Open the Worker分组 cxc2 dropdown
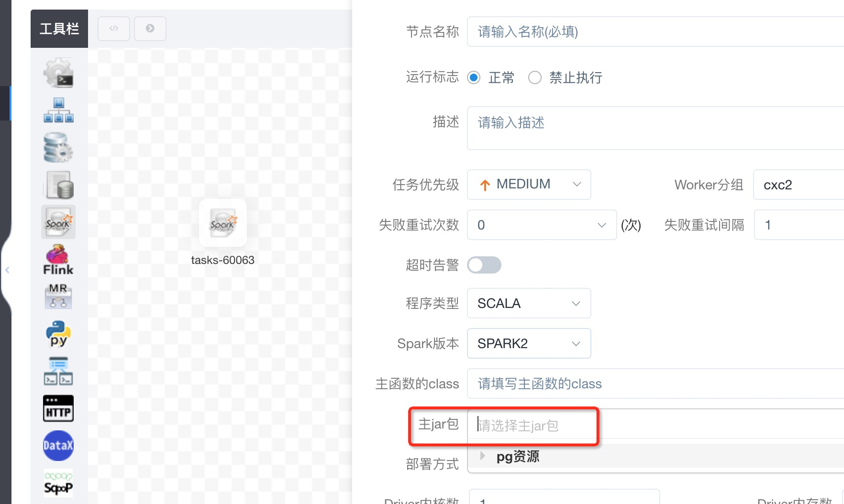Image resolution: width=844 pixels, height=504 pixels. pos(799,185)
